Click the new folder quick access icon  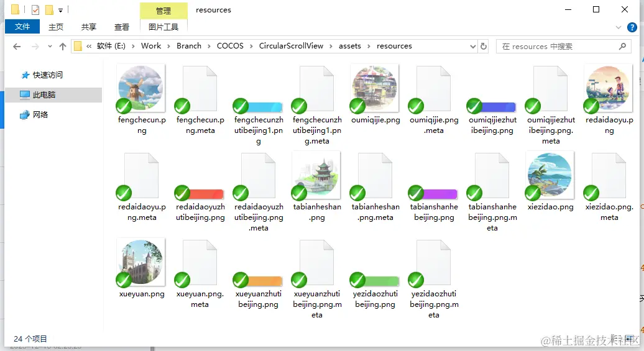click(x=49, y=9)
